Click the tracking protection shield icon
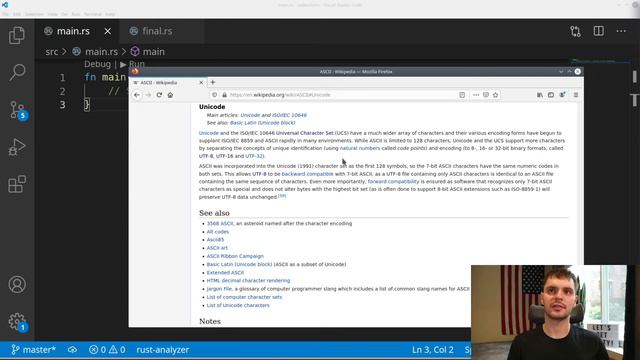 [x=215, y=95]
